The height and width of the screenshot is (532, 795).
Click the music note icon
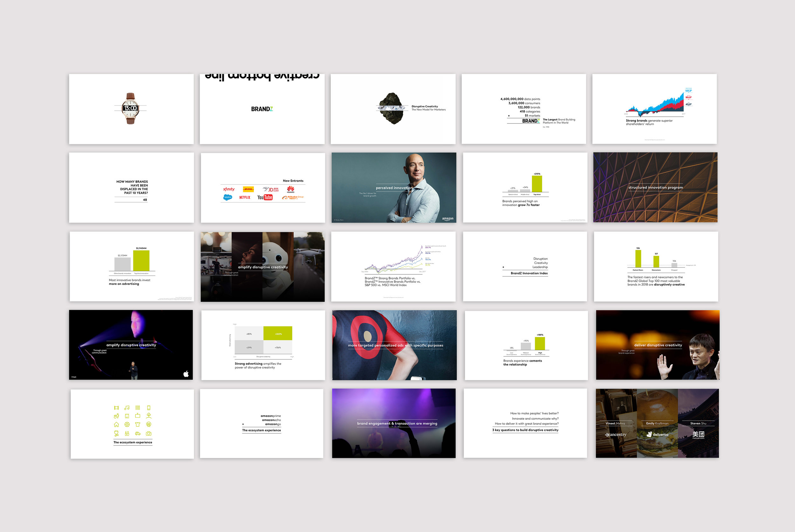(127, 407)
